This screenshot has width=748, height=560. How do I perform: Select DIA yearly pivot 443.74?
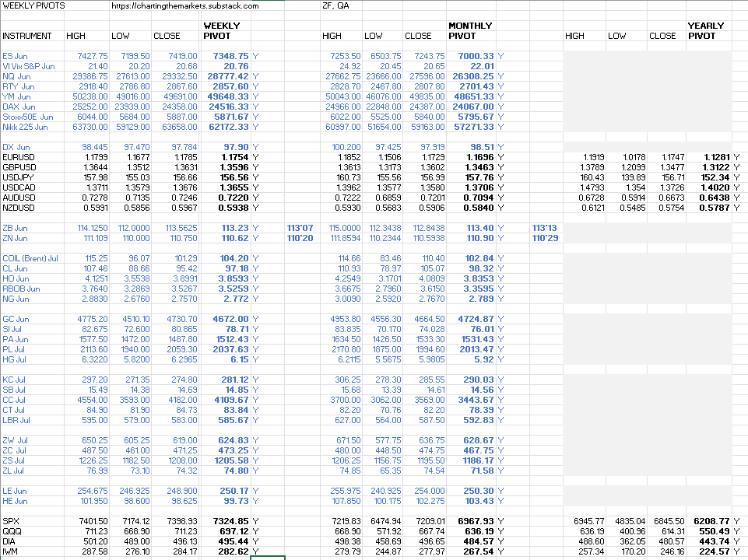715,541
